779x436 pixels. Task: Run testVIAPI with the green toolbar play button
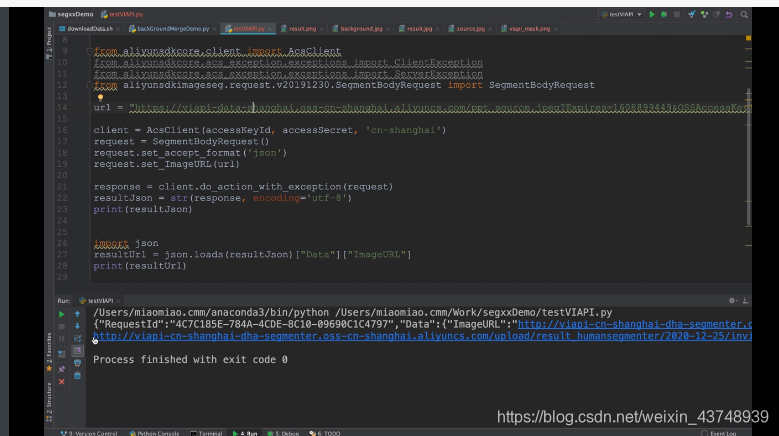click(x=652, y=14)
